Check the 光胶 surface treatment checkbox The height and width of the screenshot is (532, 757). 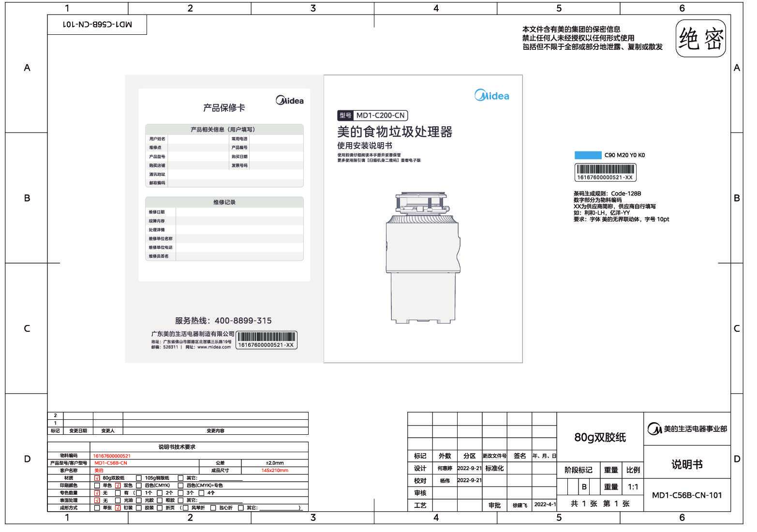coord(139,501)
